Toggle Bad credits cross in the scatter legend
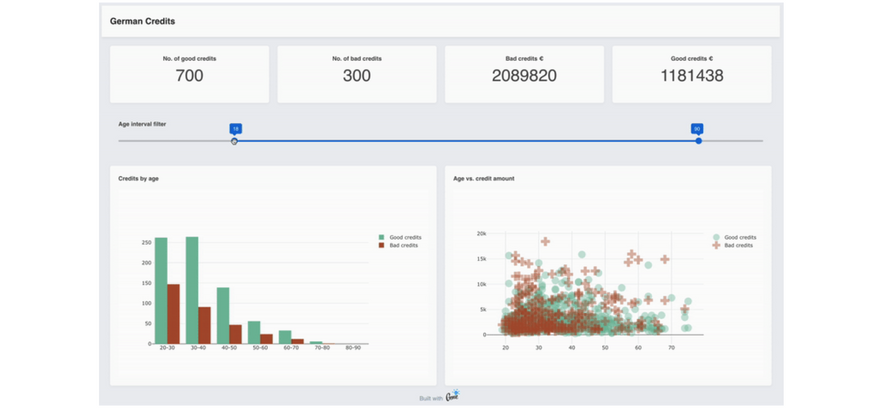Viewport: 880px width, 414px height. [733, 245]
